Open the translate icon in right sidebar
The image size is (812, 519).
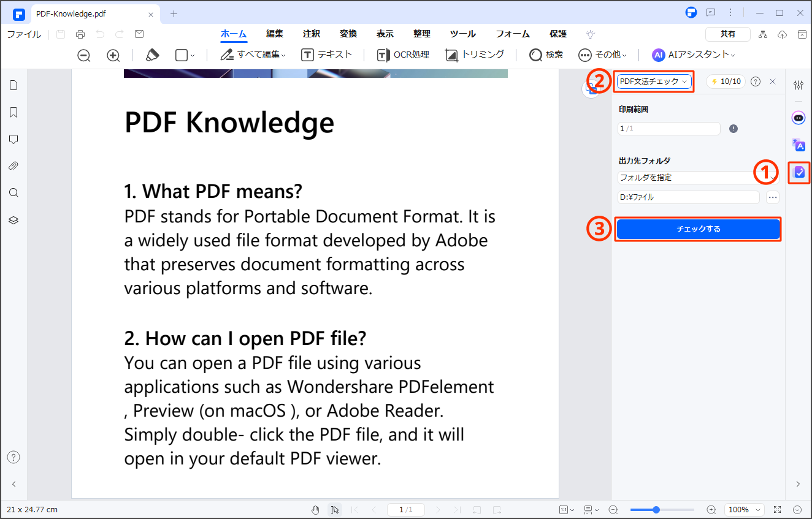798,145
